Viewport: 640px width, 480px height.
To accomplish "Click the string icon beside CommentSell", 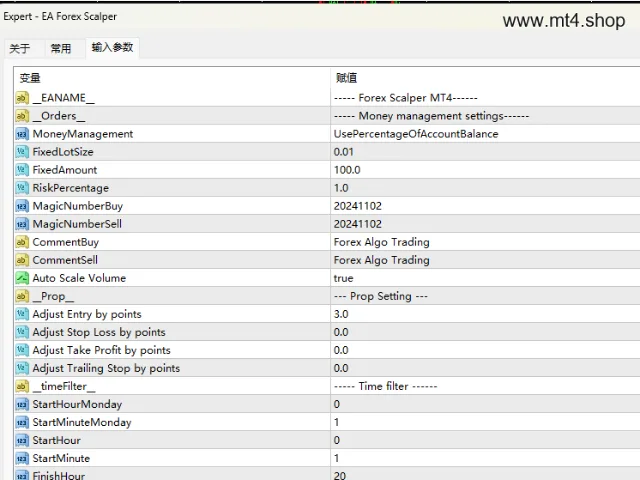I will tap(22, 260).
